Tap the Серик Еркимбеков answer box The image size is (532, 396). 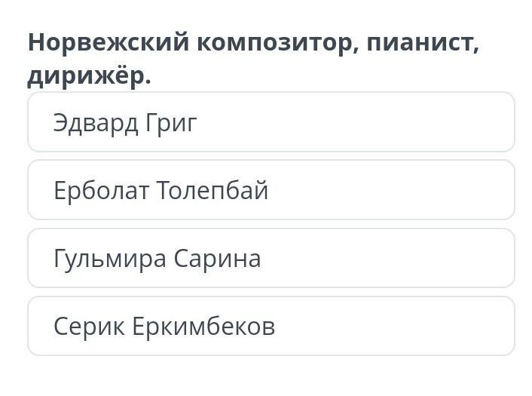click(x=271, y=326)
